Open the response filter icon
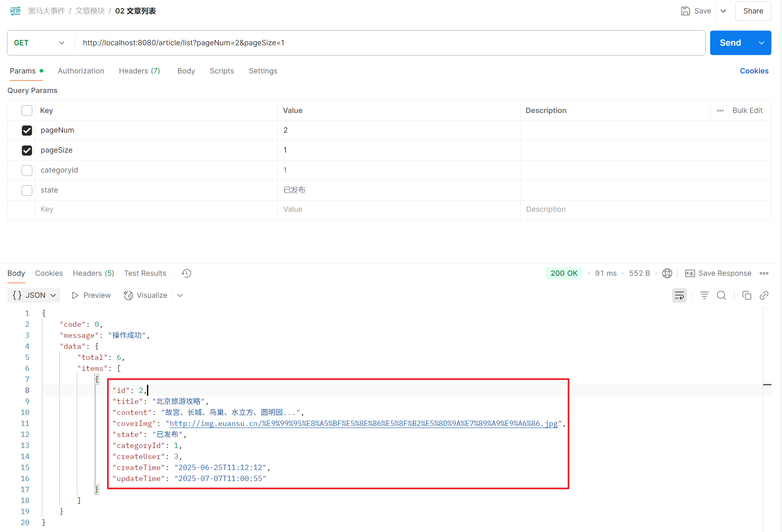Image resolution: width=782 pixels, height=532 pixels. tap(704, 295)
